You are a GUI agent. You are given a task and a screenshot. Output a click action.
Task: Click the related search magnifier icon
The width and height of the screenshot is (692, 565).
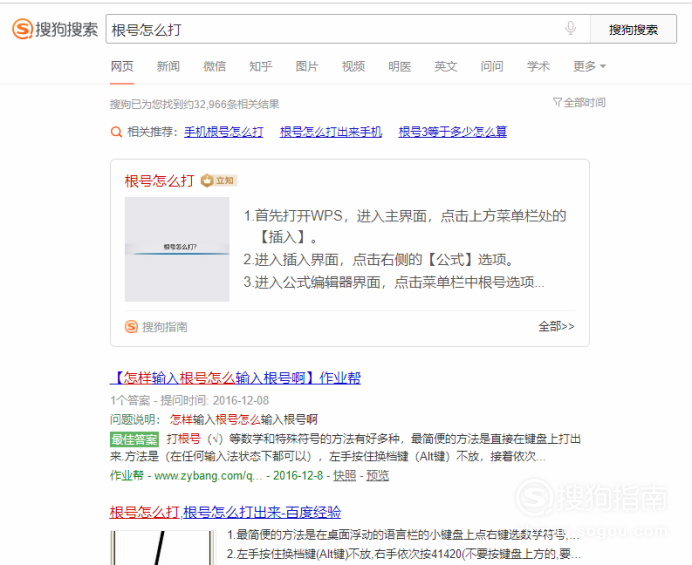coord(116,132)
